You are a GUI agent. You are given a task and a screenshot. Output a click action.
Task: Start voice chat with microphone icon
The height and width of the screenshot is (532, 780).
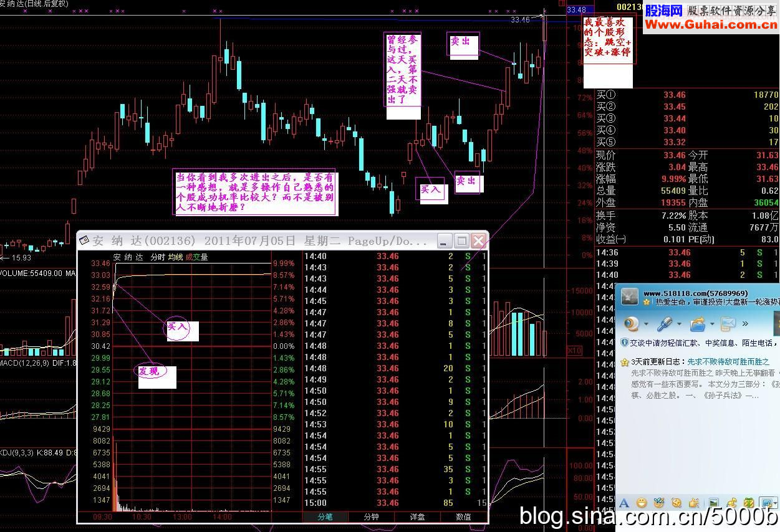(x=665, y=324)
